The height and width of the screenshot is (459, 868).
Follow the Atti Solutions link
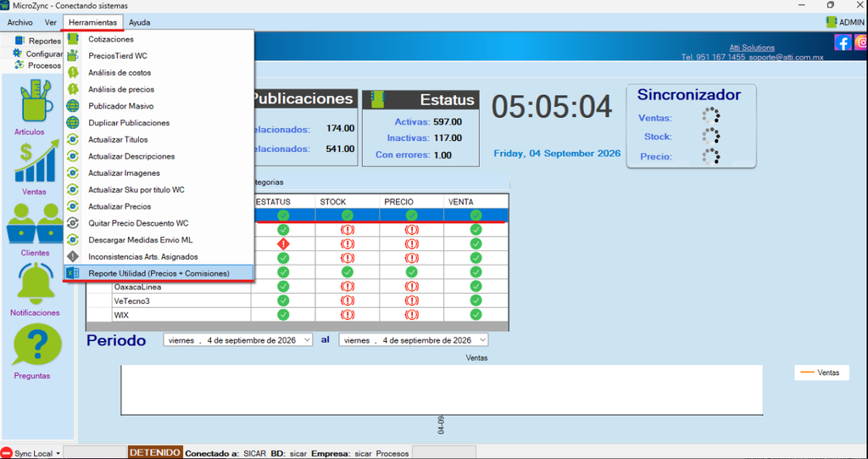[x=752, y=48]
